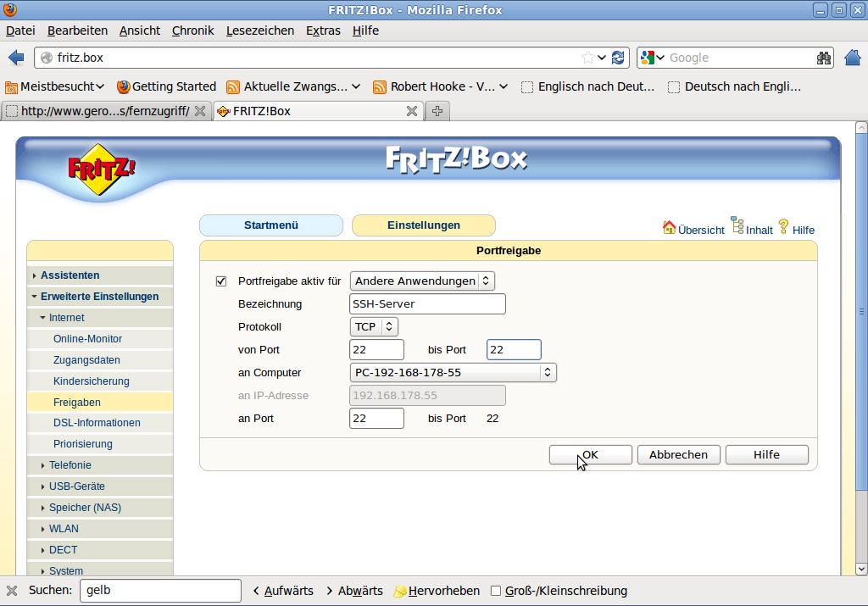Open a new tab with plus button
This screenshot has width=868, height=606.
437,111
